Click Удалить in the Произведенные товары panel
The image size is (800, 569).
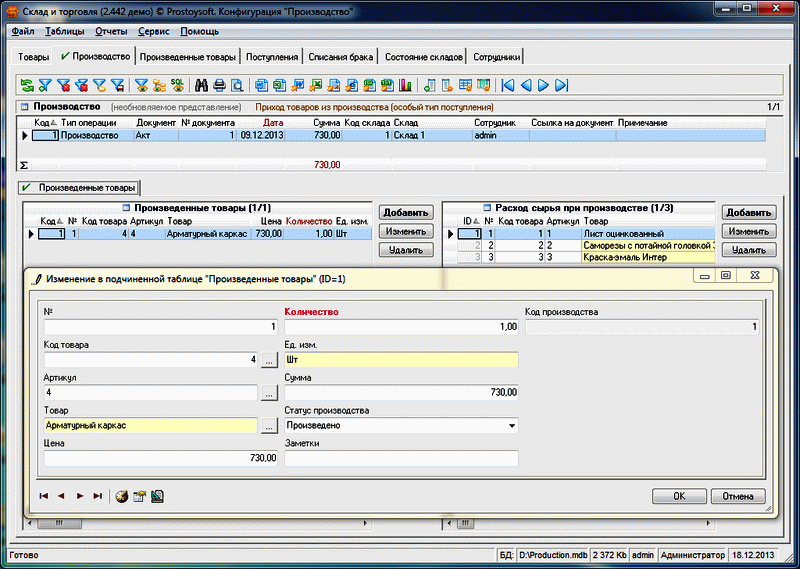405,250
